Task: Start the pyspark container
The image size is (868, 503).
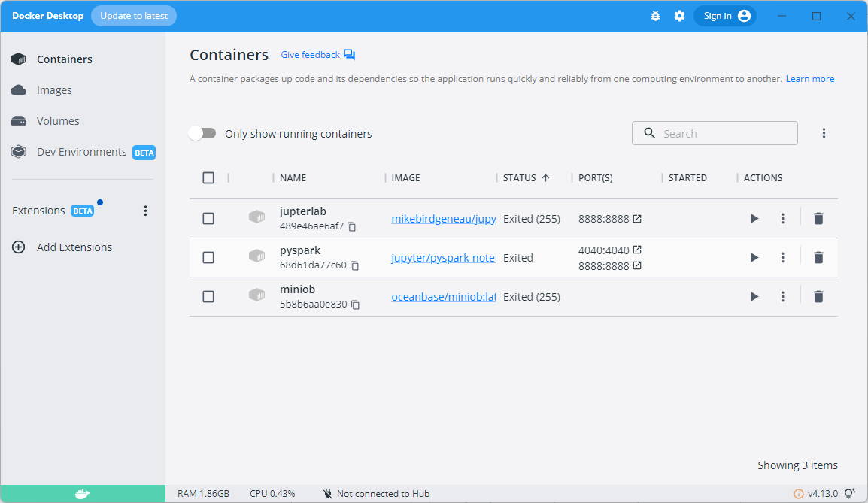Action: coord(754,257)
